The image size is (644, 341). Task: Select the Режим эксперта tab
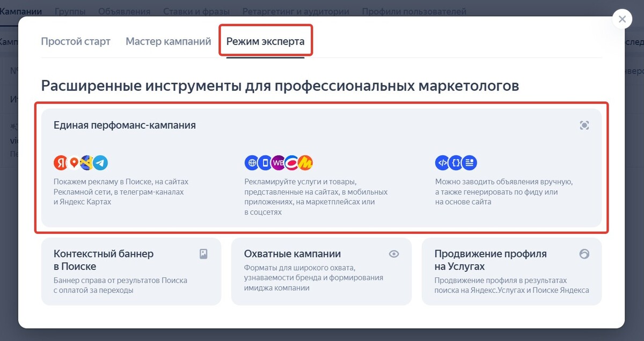[x=265, y=41]
